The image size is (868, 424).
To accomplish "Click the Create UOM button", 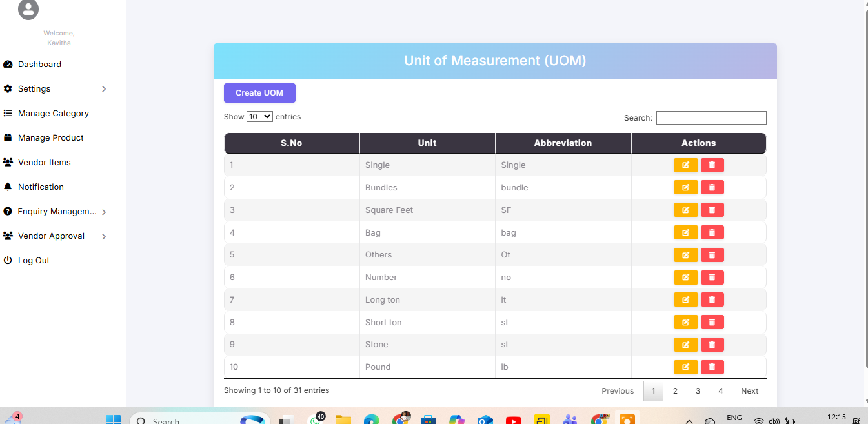I will tap(259, 93).
